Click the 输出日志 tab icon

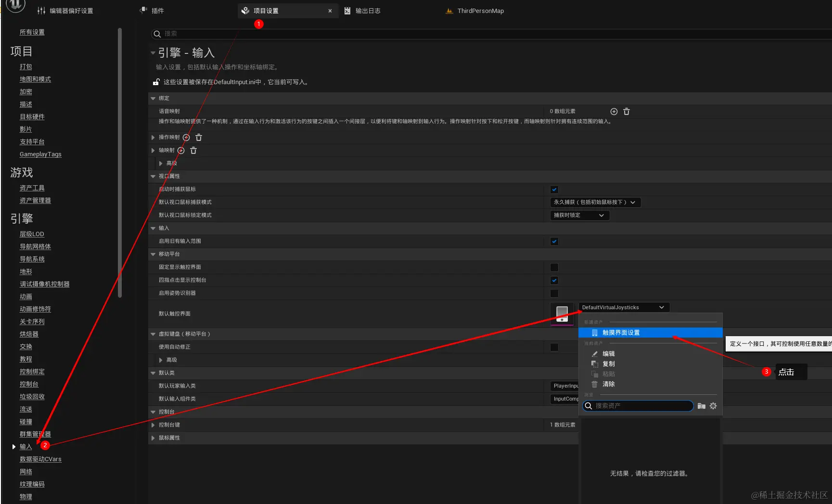(x=347, y=11)
